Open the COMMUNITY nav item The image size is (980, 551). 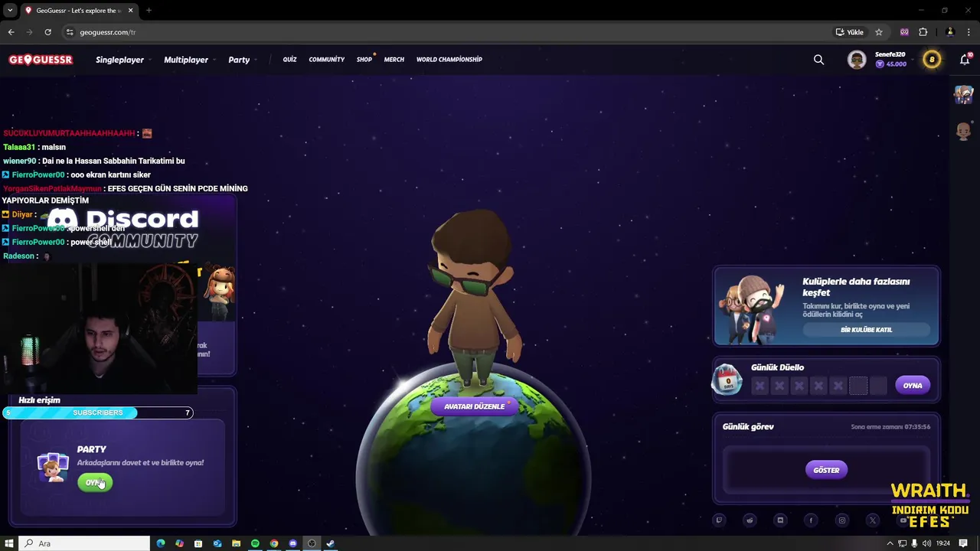point(327,60)
